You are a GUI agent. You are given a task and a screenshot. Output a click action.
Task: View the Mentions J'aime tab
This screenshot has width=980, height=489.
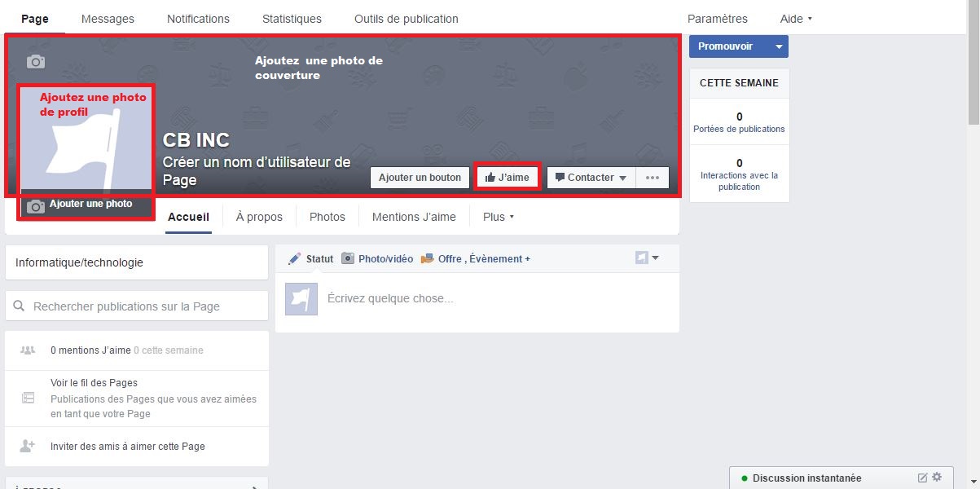(414, 217)
